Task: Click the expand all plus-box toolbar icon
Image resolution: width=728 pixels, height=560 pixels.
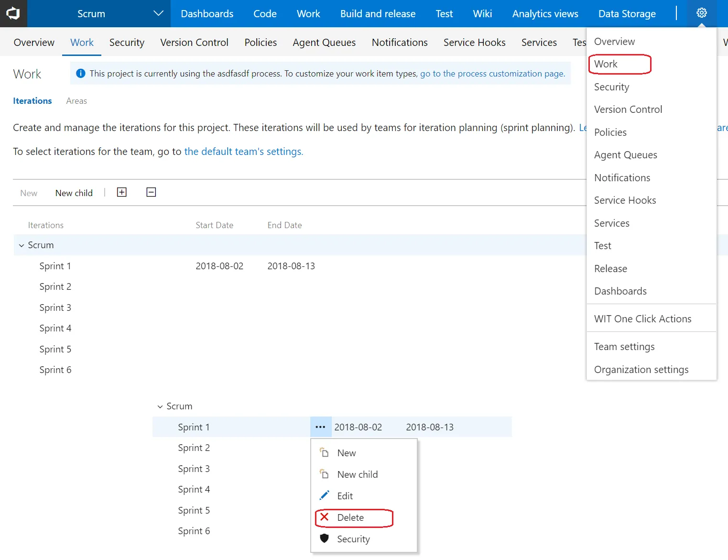Action: pyautogui.click(x=122, y=192)
